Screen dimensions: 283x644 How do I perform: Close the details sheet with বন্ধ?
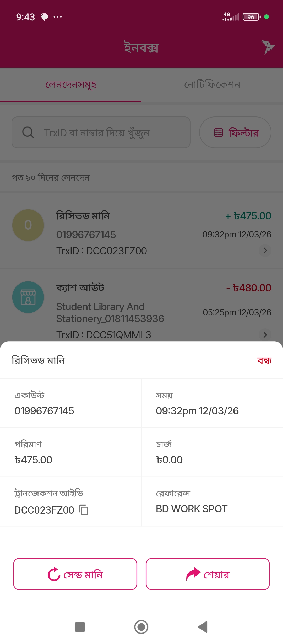[264, 361]
